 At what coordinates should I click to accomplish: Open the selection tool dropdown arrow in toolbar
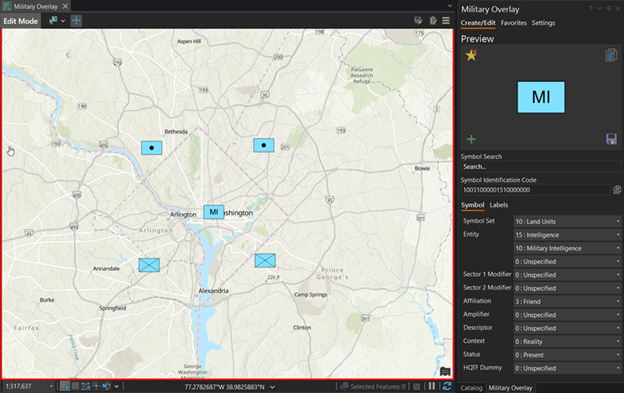pyautogui.click(x=63, y=21)
